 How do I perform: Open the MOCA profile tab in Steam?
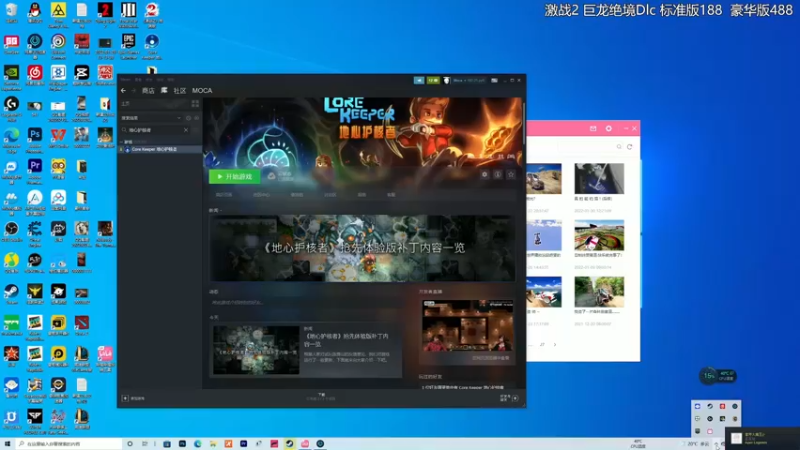point(202,90)
